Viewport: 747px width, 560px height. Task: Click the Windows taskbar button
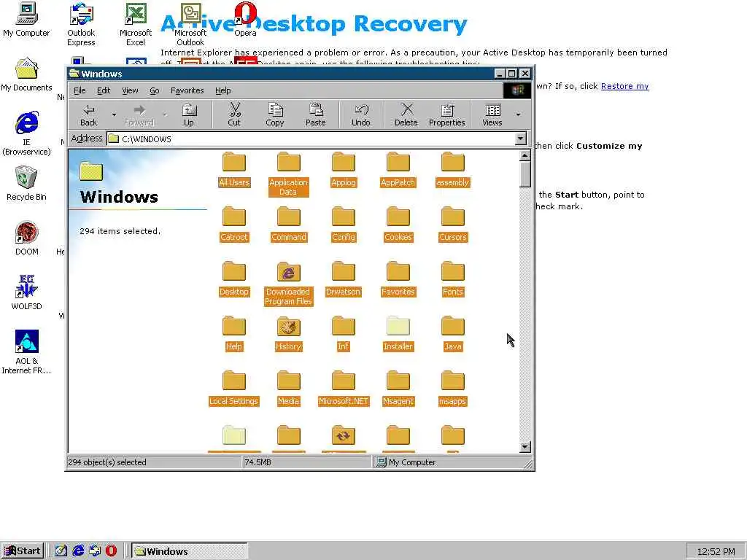click(189, 551)
